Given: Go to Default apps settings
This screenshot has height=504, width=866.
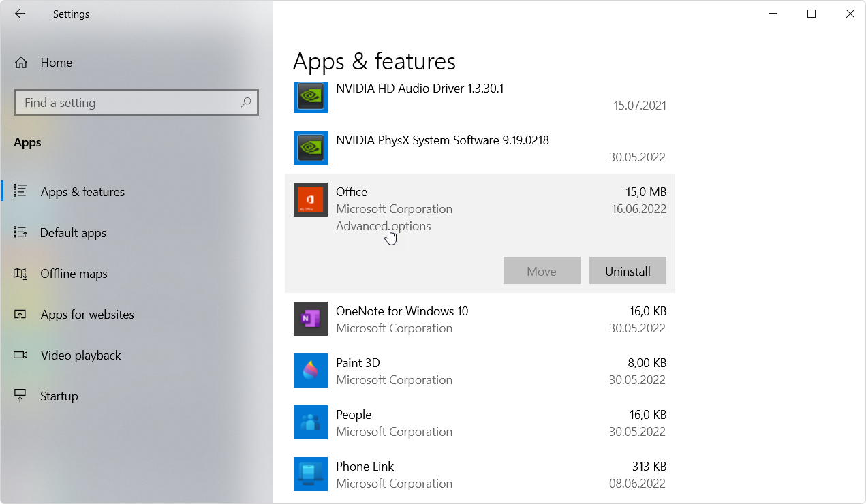Looking at the screenshot, I should pos(136,232).
